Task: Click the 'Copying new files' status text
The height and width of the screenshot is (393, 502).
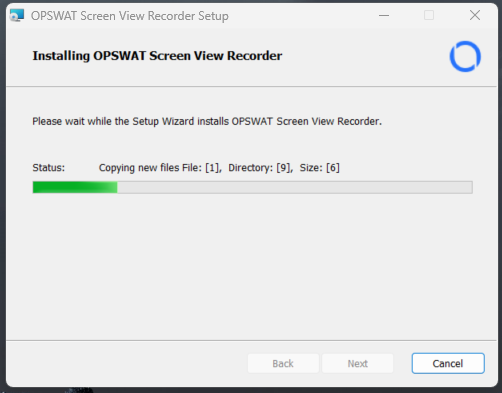Action: (139, 168)
